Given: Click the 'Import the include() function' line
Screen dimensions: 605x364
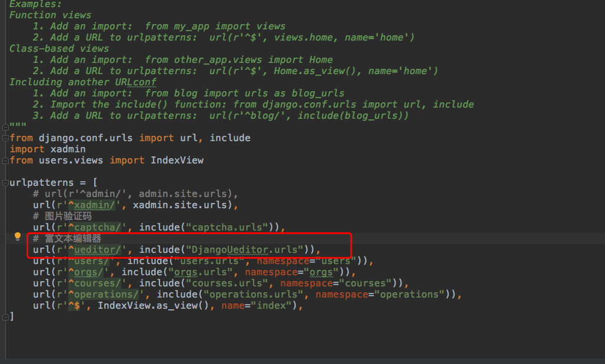Looking at the screenshot, I should (x=253, y=105).
